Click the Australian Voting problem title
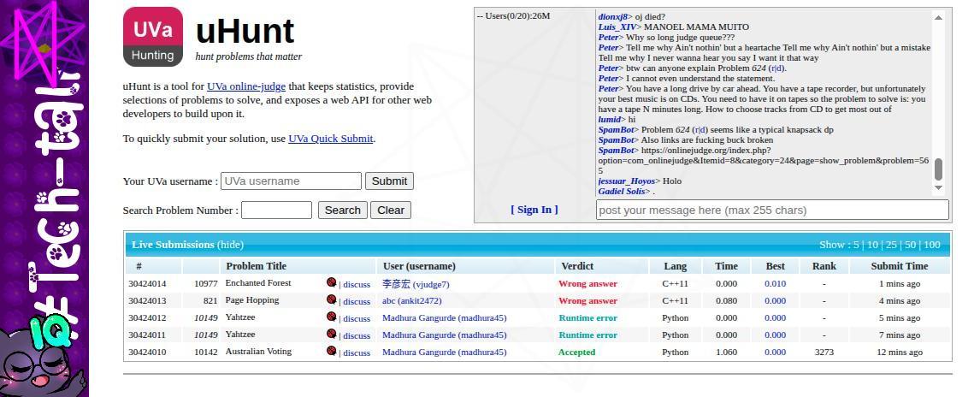The width and height of the screenshot is (980, 397). (x=259, y=352)
